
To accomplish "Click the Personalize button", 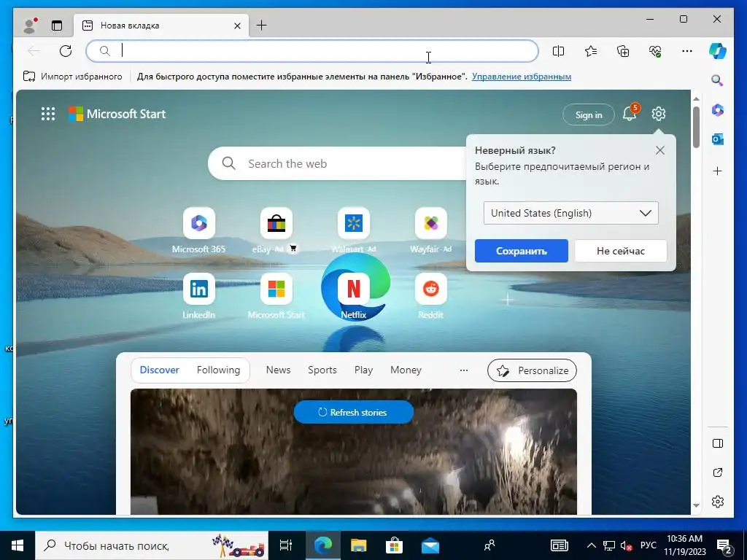I will 532,370.
